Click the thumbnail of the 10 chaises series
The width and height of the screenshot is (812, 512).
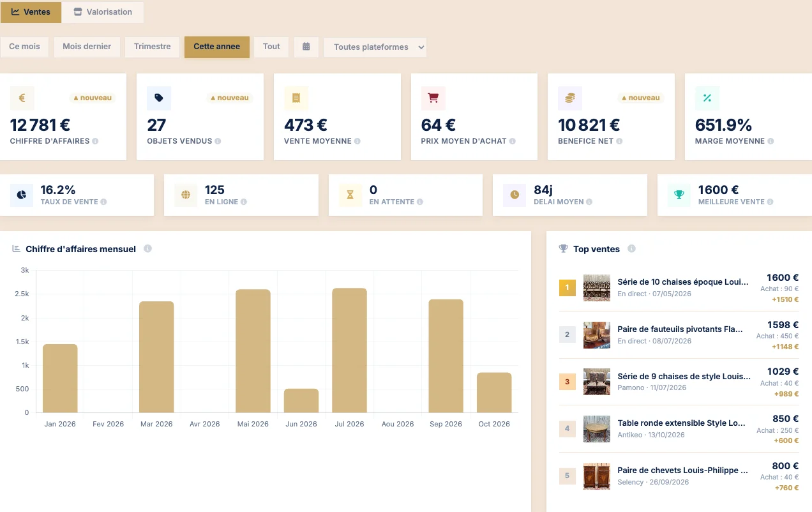tap(597, 288)
